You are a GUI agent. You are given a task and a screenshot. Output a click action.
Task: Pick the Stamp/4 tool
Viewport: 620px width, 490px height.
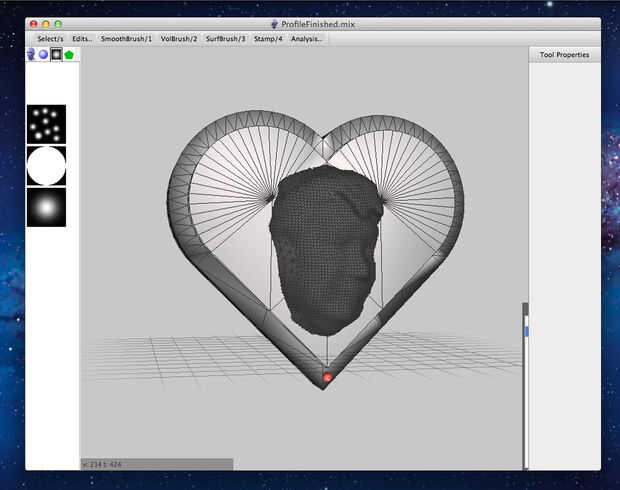268,39
